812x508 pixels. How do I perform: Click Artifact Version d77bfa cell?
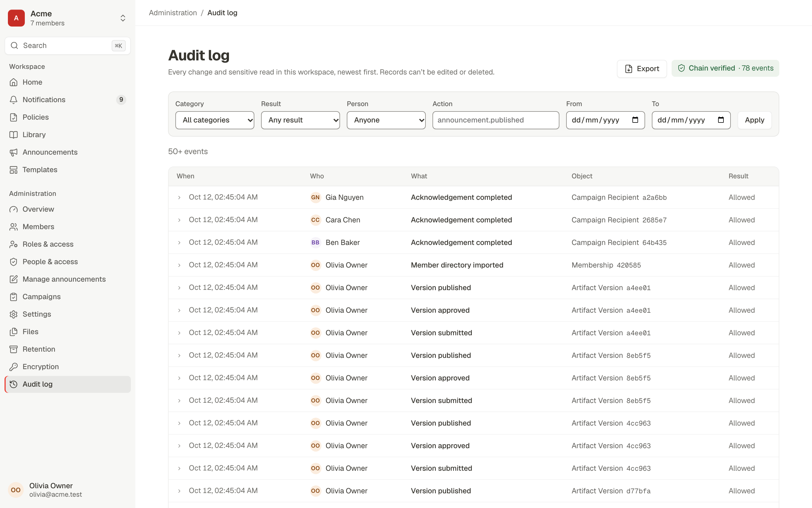(x=611, y=491)
